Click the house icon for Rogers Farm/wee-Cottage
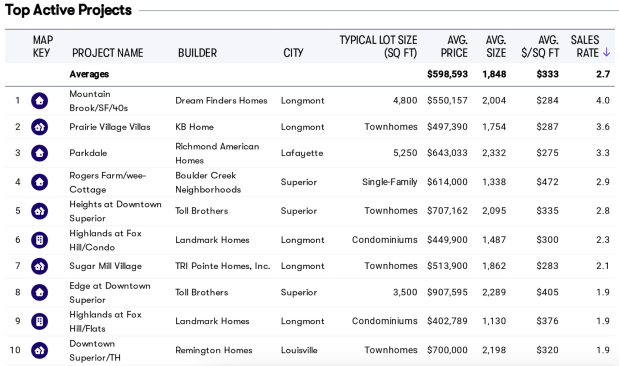Image resolution: width=619 pixels, height=366 pixels. [39, 182]
